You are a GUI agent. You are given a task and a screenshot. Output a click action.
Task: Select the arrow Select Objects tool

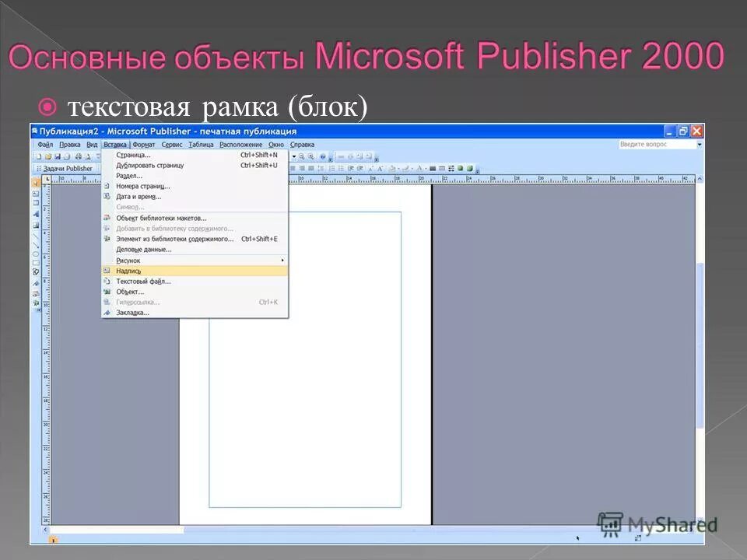tap(36, 182)
